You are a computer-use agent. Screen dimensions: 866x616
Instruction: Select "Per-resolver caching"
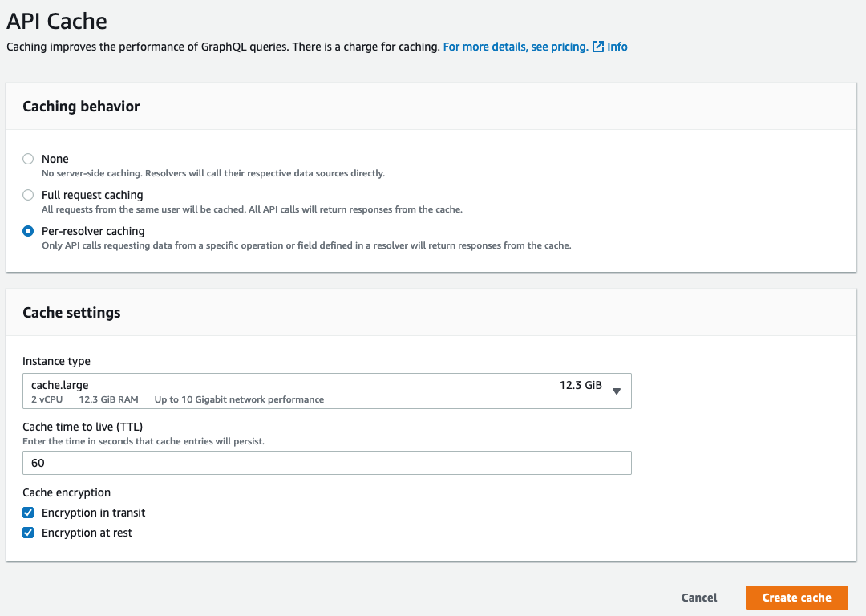coord(28,231)
